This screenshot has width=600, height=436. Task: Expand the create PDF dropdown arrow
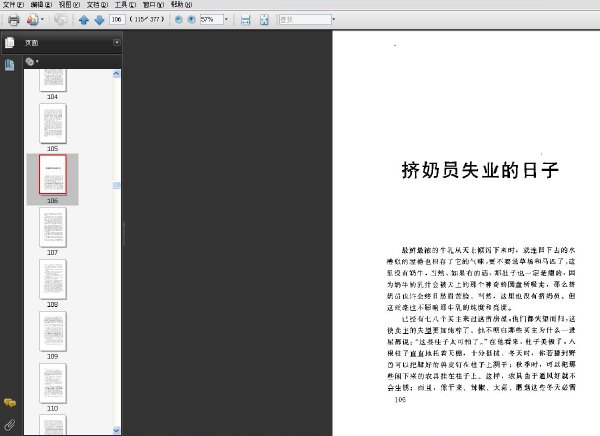pyautogui.click(x=42, y=19)
